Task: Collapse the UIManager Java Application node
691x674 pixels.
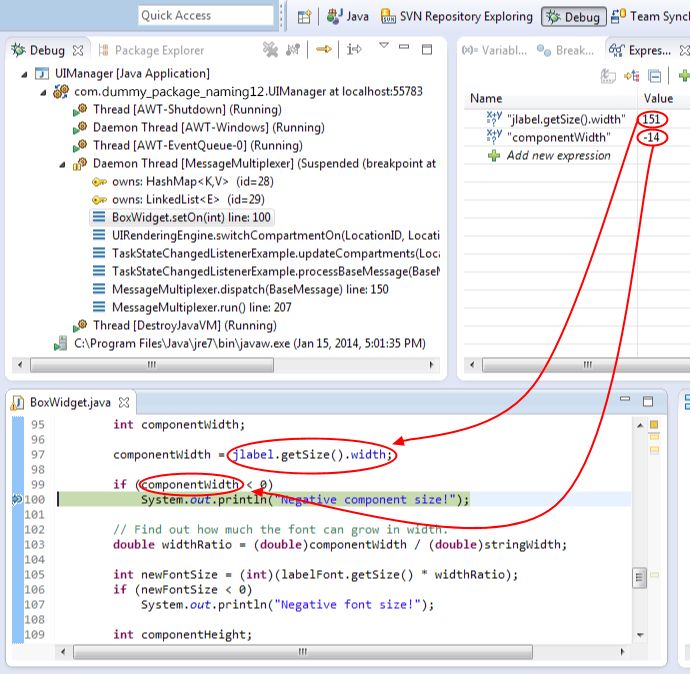Action: (25, 75)
